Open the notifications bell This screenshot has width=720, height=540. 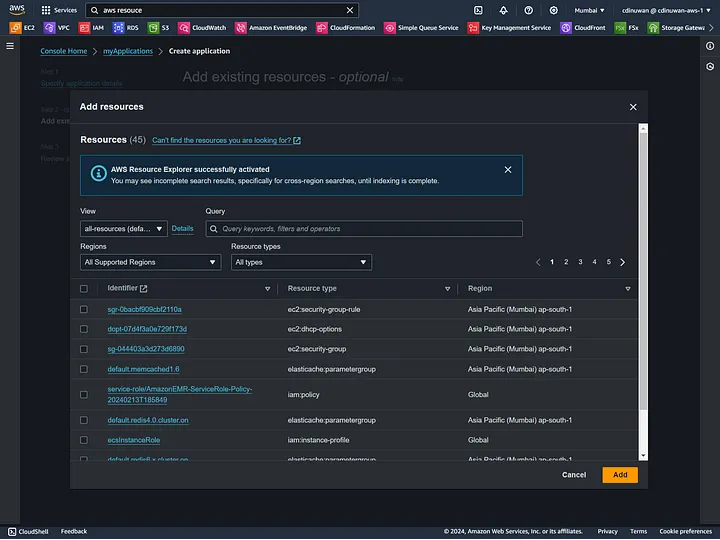(x=503, y=10)
